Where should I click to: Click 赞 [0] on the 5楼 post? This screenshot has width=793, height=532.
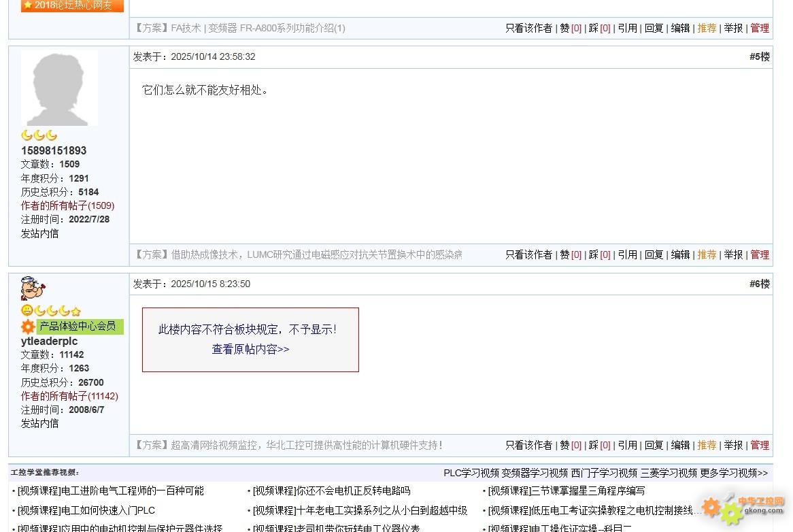click(570, 254)
